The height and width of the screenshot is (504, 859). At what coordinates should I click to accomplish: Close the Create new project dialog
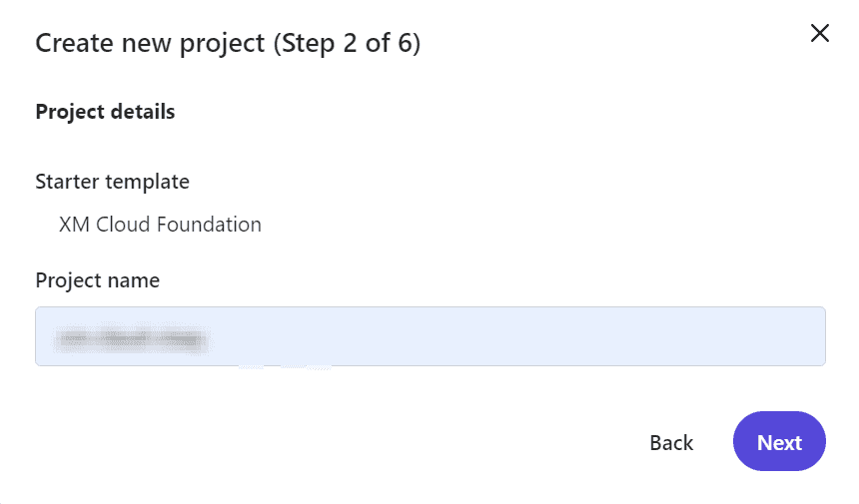(820, 33)
